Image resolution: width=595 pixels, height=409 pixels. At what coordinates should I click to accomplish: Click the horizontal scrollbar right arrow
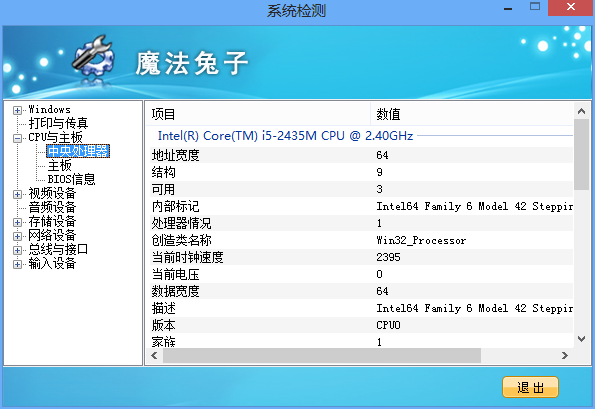[565, 356]
